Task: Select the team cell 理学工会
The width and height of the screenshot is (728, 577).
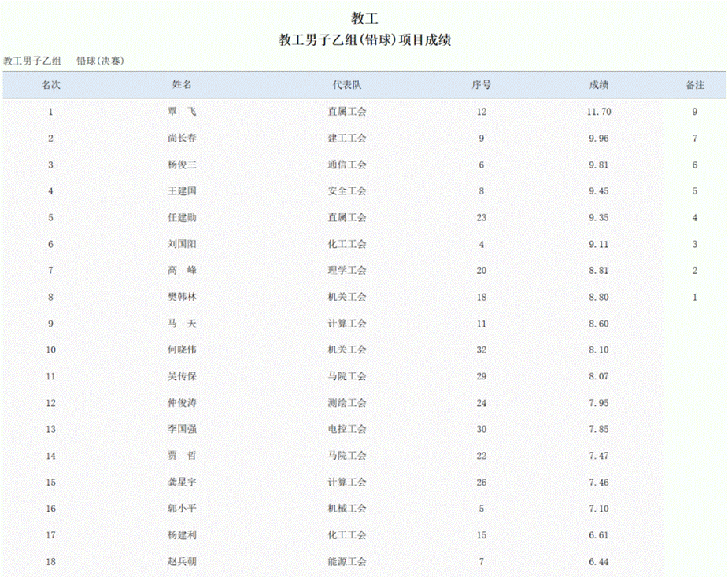Action: click(347, 271)
